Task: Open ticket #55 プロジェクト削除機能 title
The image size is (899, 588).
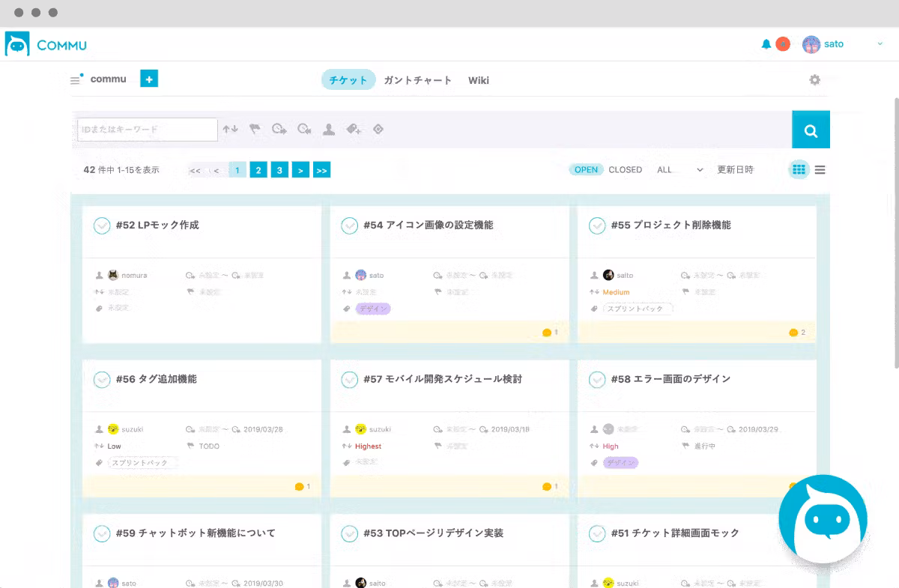Action: [x=671, y=225]
